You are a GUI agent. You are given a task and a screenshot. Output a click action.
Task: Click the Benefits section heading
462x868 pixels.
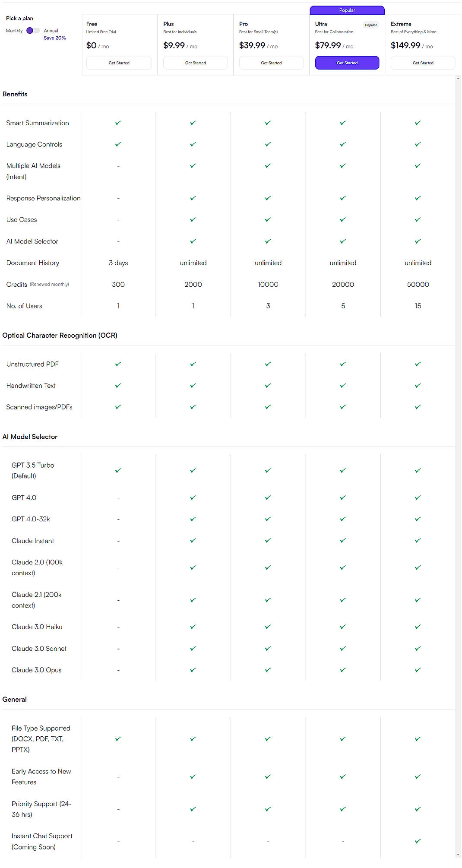click(15, 94)
